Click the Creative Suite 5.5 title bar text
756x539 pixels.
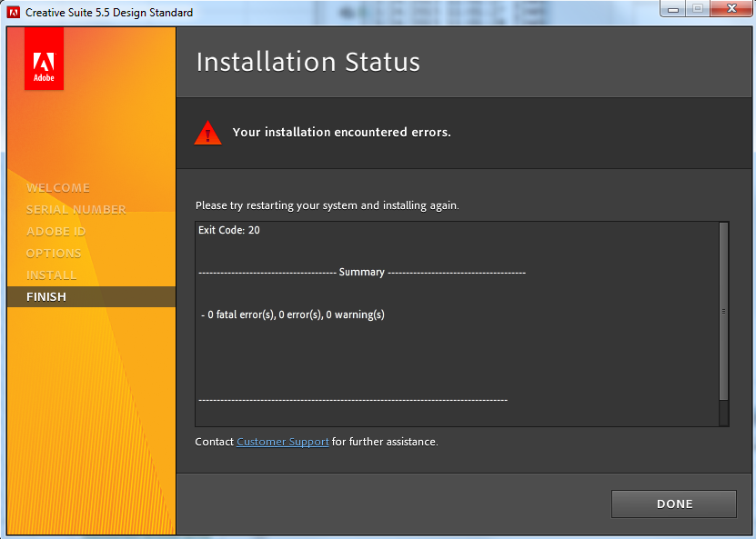[x=109, y=13]
